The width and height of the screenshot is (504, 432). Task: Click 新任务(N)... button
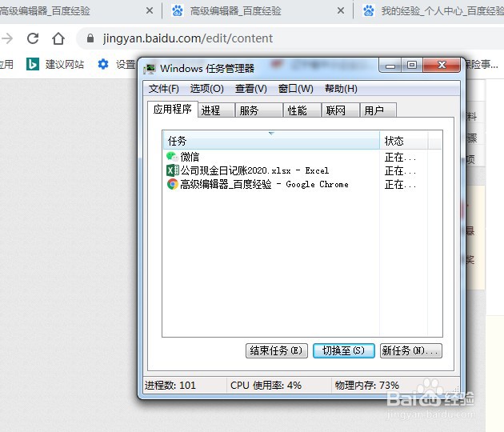click(410, 350)
